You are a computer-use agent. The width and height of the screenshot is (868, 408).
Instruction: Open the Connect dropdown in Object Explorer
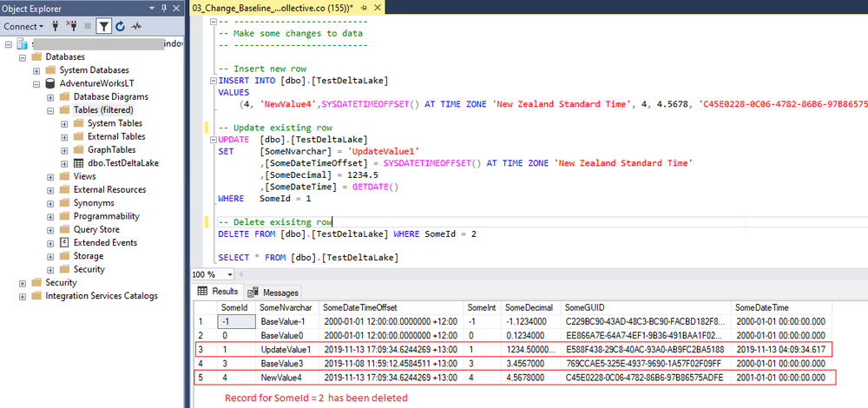[23, 26]
